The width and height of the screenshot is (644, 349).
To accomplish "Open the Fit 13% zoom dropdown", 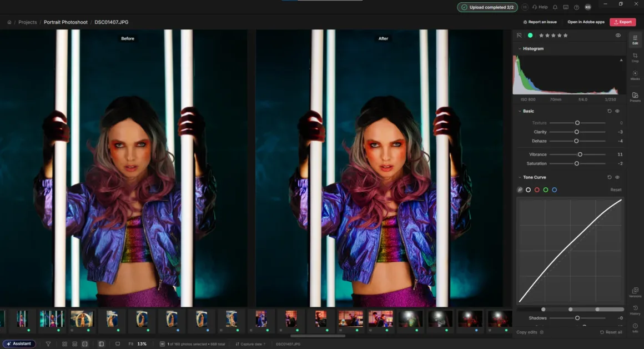I will (138, 343).
